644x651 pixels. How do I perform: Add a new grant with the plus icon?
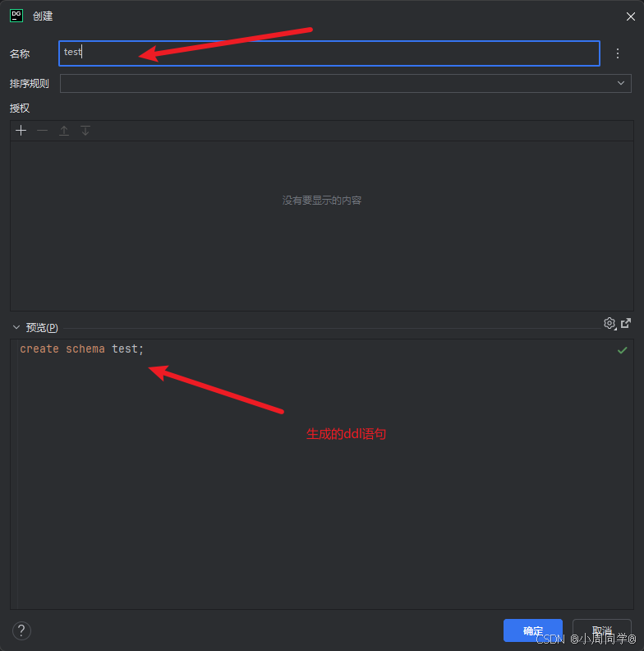coord(21,131)
